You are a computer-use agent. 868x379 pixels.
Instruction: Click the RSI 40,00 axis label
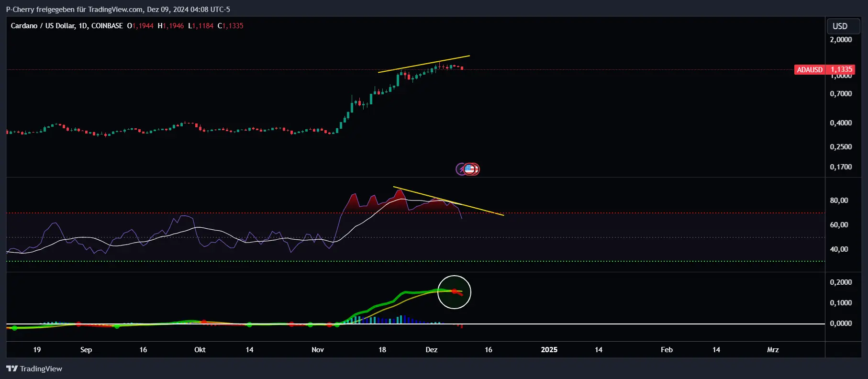click(839, 249)
